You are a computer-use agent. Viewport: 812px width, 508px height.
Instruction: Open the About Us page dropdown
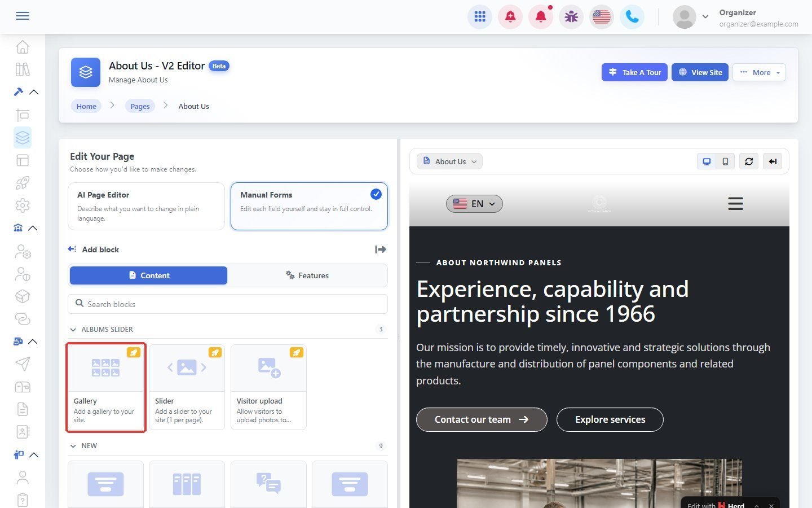[x=449, y=161]
